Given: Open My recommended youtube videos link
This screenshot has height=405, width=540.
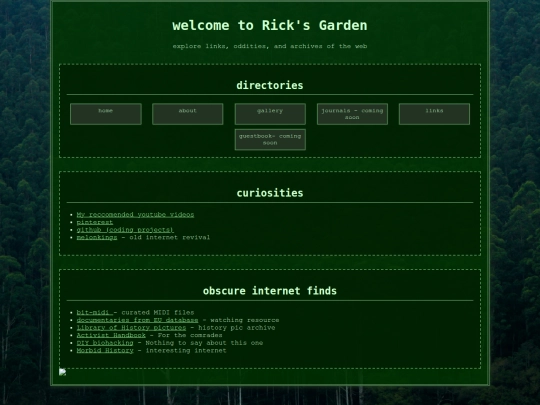Looking at the screenshot, I should point(135,215).
